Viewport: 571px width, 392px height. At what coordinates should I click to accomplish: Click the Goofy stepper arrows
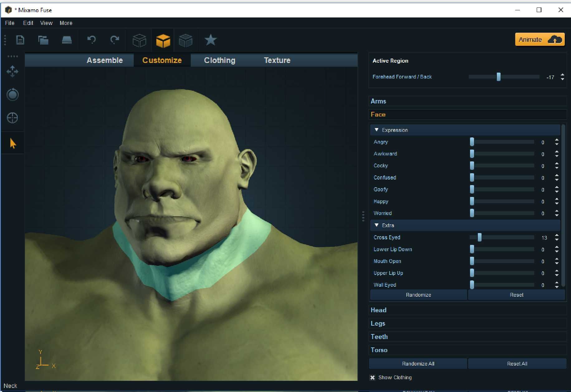557,189
